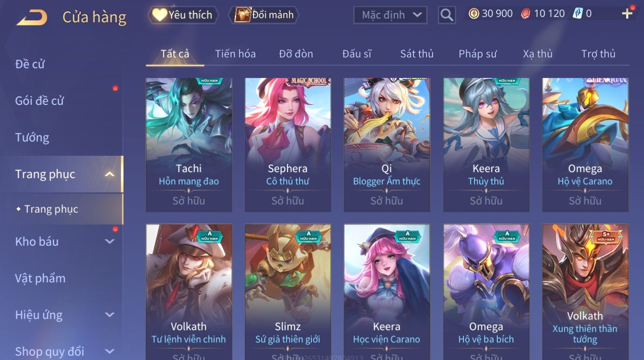Tap the golden back arrow icon
This screenshot has height=360, width=644.
click(x=32, y=17)
